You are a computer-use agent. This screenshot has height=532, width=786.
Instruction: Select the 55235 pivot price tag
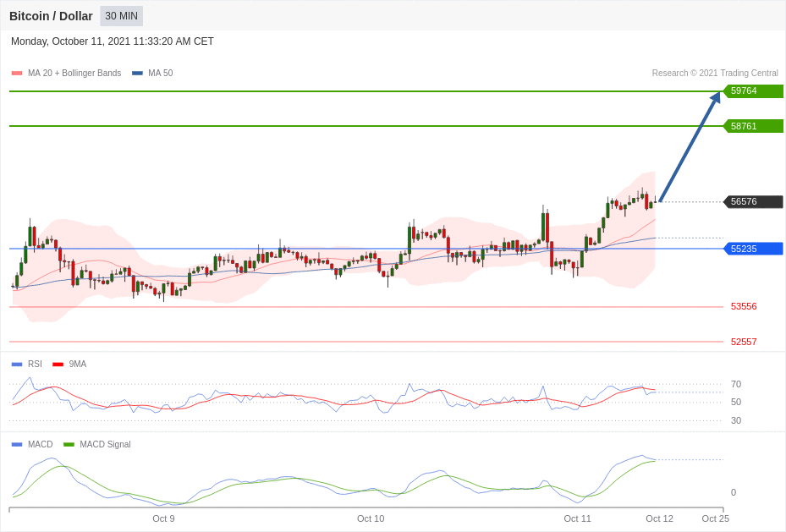(x=753, y=249)
